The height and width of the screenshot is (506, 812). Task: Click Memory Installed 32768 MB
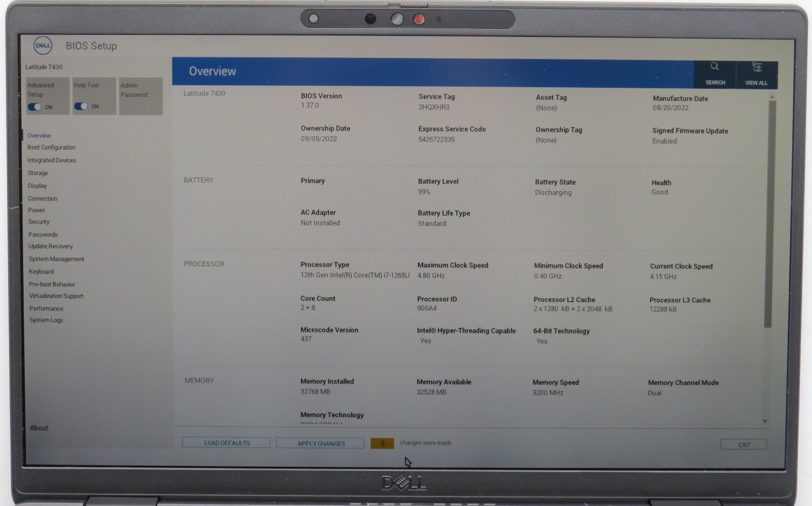tap(315, 391)
